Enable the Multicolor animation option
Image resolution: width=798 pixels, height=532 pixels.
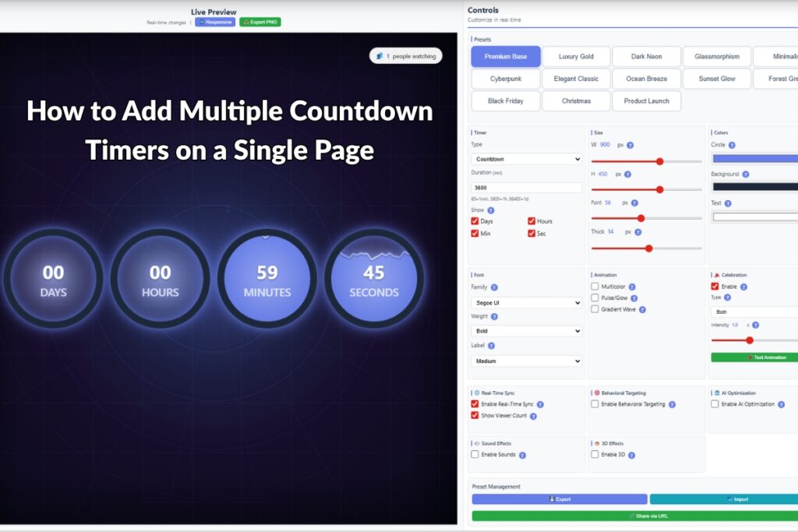pyautogui.click(x=595, y=287)
